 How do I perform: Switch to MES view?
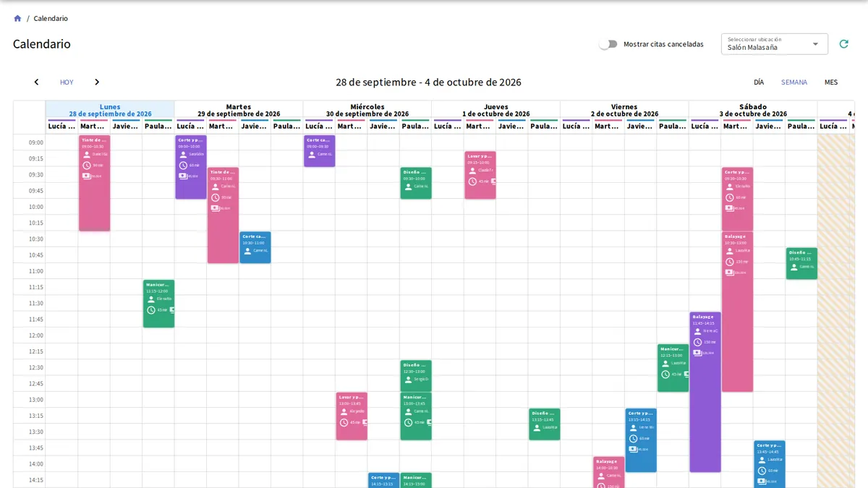[831, 82]
